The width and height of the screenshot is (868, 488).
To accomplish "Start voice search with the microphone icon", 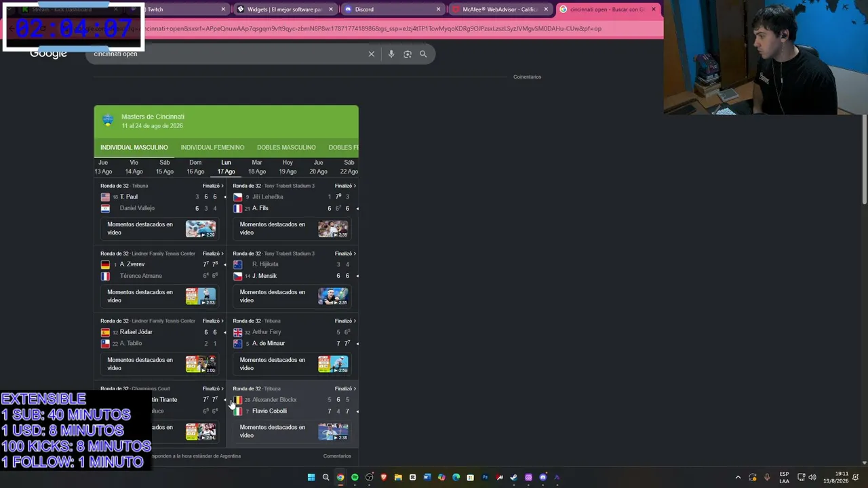I will click(391, 54).
